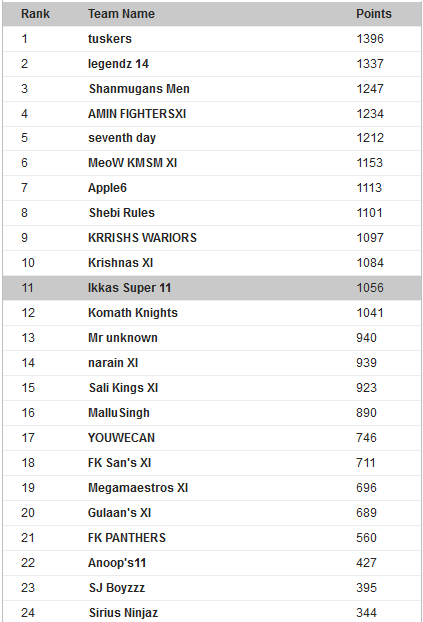The height and width of the screenshot is (622, 423).
Task: Select Sirius Ninjaz team row
Action: [x=212, y=612]
